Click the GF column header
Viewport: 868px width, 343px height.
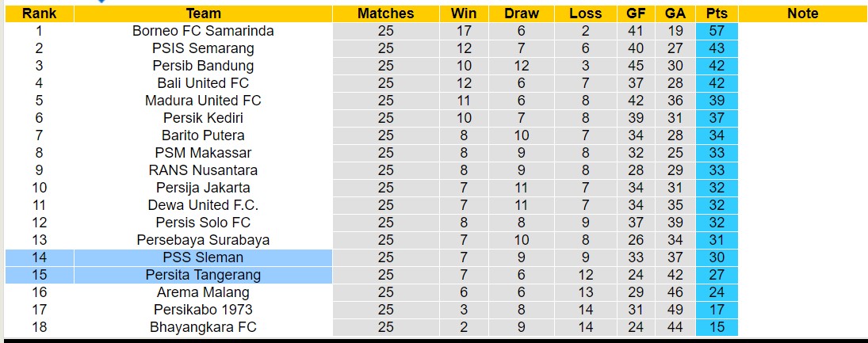635,13
